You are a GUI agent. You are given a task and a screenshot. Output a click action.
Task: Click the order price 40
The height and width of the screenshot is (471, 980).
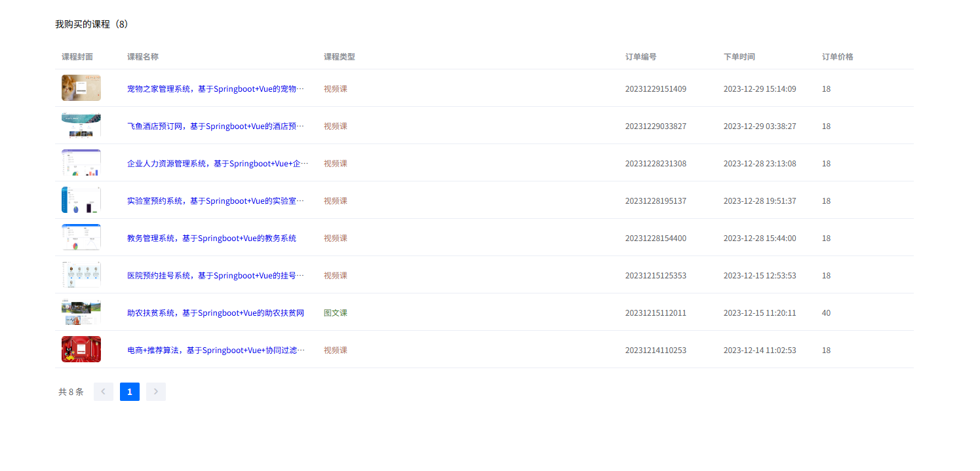point(826,312)
